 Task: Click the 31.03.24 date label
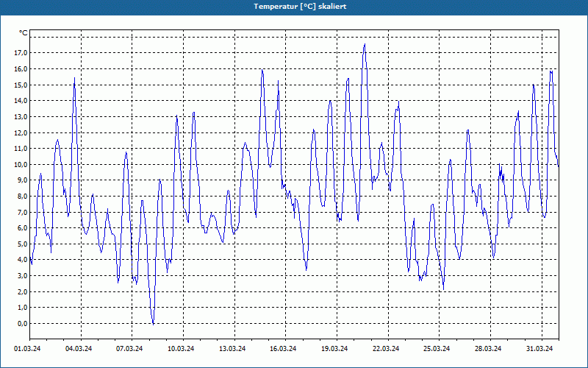pos(539,349)
